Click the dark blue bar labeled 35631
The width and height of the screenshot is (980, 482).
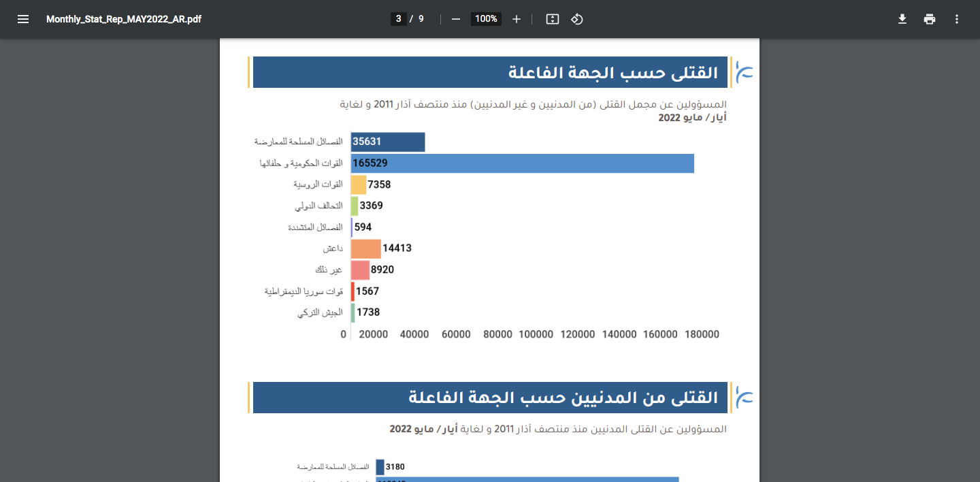tap(388, 142)
